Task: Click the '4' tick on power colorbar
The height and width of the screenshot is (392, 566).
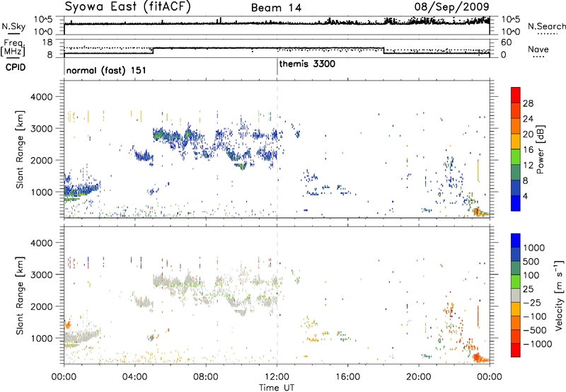Action: coord(525,197)
